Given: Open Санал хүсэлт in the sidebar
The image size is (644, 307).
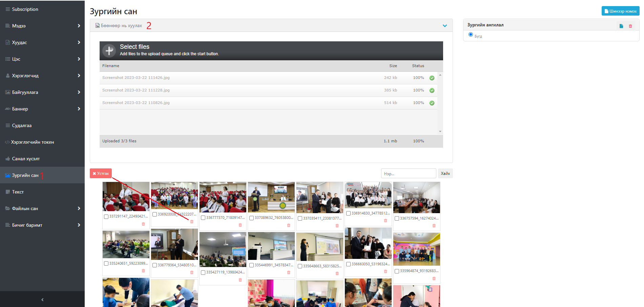Looking at the screenshot, I should click(26, 159).
